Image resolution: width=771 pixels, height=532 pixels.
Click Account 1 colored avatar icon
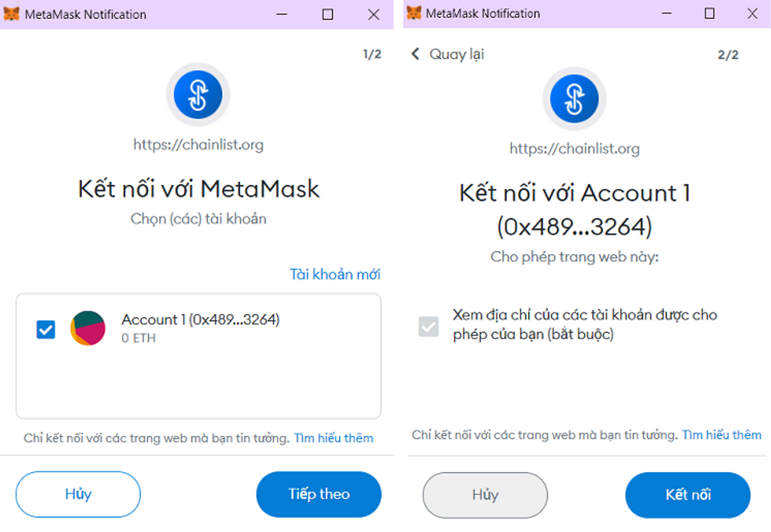click(x=88, y=328)
